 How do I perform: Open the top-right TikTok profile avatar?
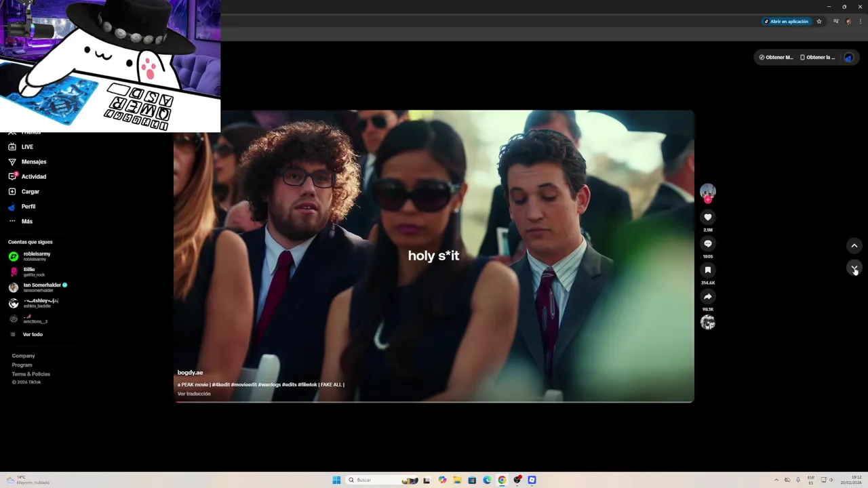[848, 58]
